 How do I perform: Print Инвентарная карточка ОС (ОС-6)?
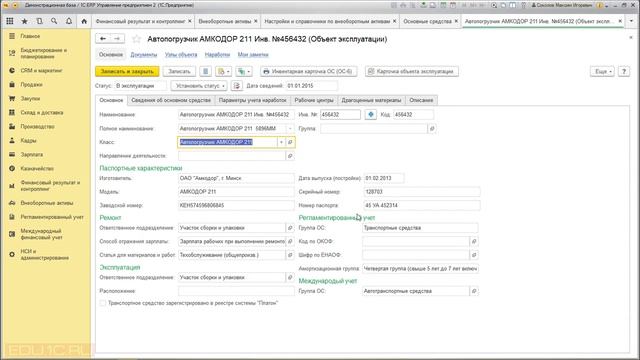coord(309,71)
